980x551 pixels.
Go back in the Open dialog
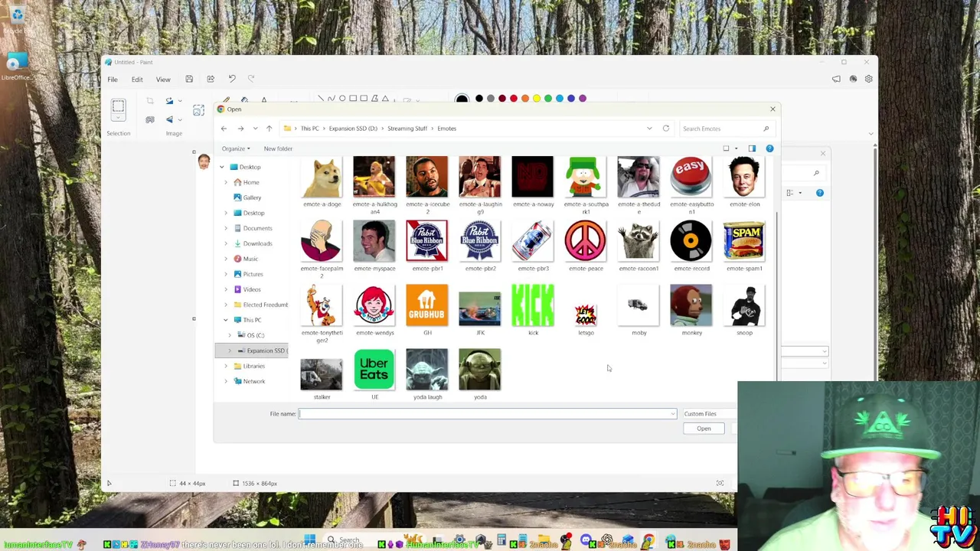coord(224,129)
